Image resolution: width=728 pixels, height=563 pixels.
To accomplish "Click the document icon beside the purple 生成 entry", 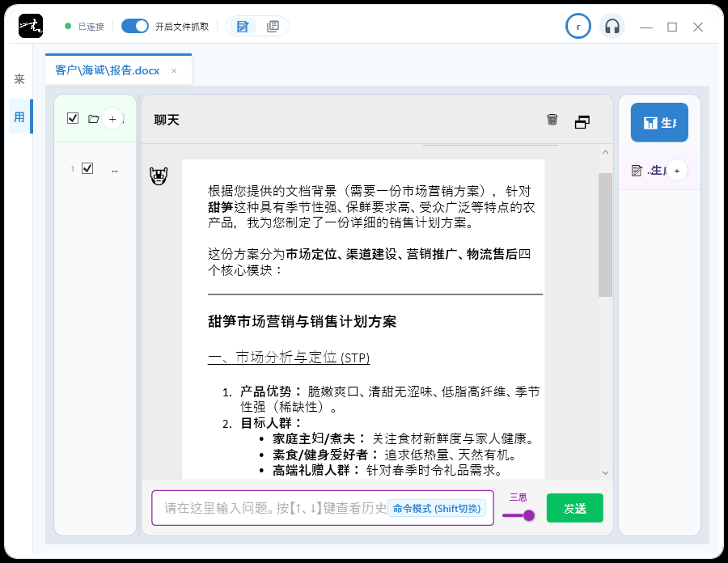I will point(636,170).
